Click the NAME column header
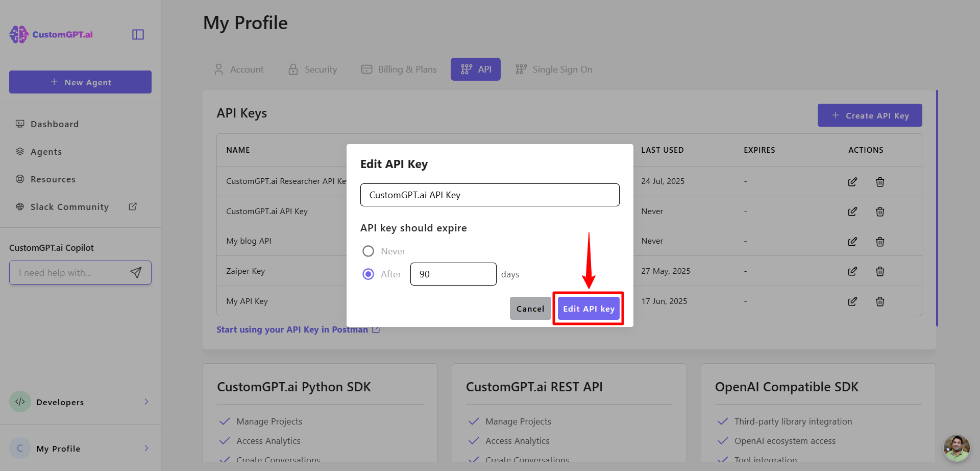The height and width of the screenshot is (471, 980). pyautogui.click(x=238, y=150)
